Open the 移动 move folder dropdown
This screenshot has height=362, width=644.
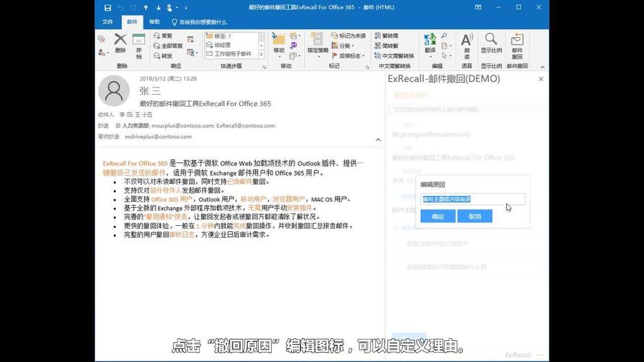point(278,45)
